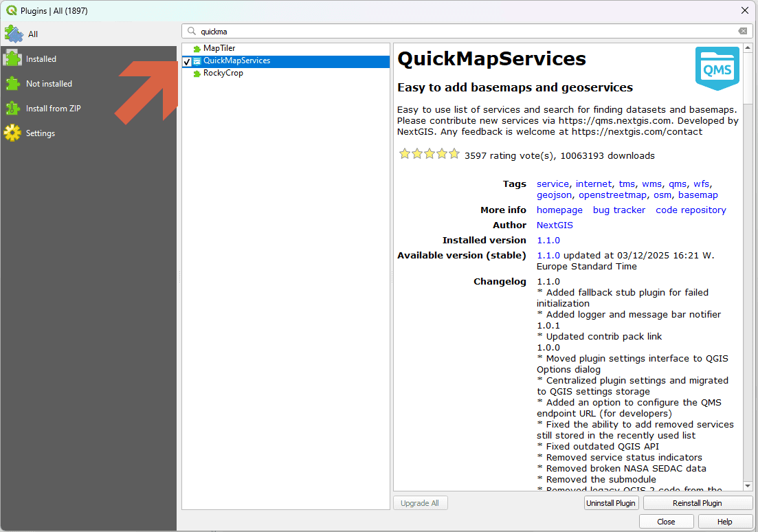
Task: Click the five-star rating
Action: point(429,154)
